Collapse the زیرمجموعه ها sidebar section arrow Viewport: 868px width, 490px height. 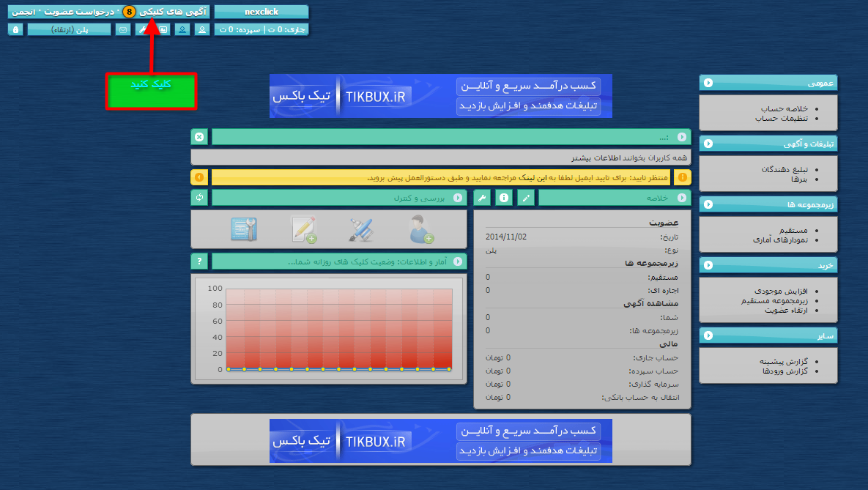(x=708, y=204)
